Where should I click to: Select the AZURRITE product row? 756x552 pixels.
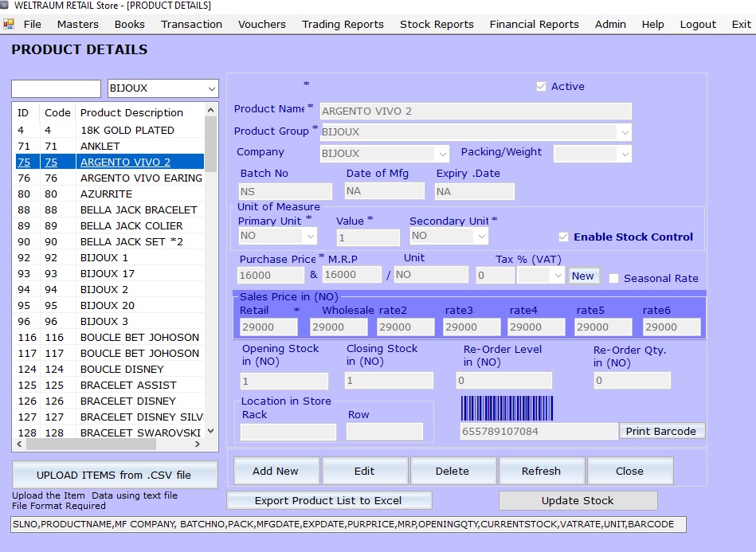[110, 194]
